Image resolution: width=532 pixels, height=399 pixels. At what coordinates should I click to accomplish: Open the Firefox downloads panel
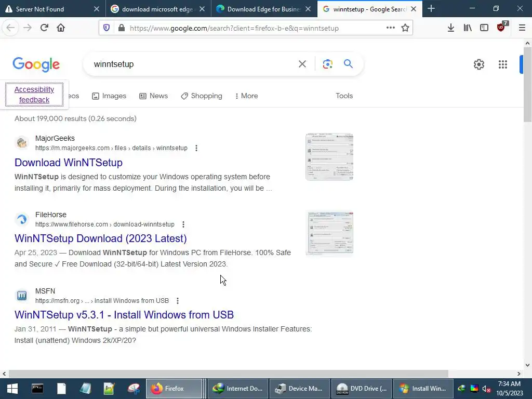pos(450,28)
